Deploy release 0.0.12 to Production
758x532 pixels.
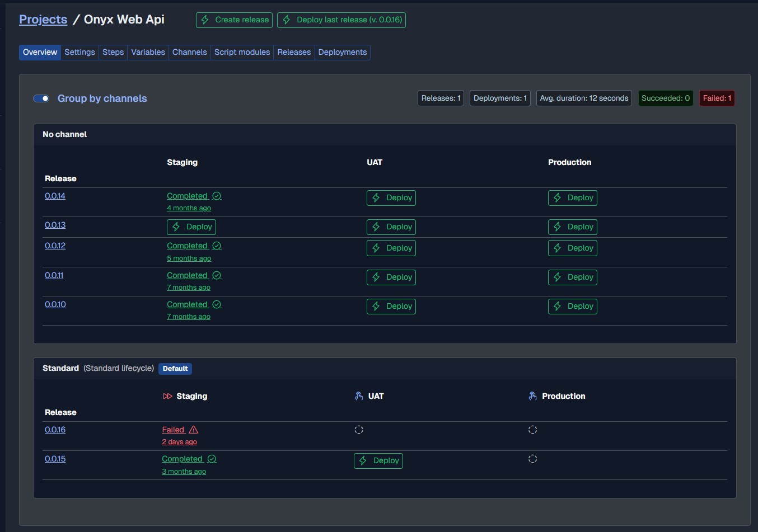(573, 248)
